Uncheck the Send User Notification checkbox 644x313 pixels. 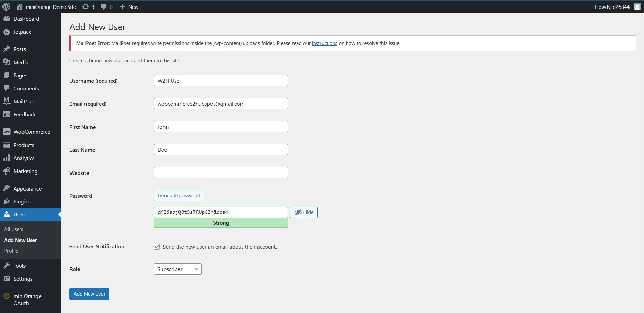[x=156, y=246]
